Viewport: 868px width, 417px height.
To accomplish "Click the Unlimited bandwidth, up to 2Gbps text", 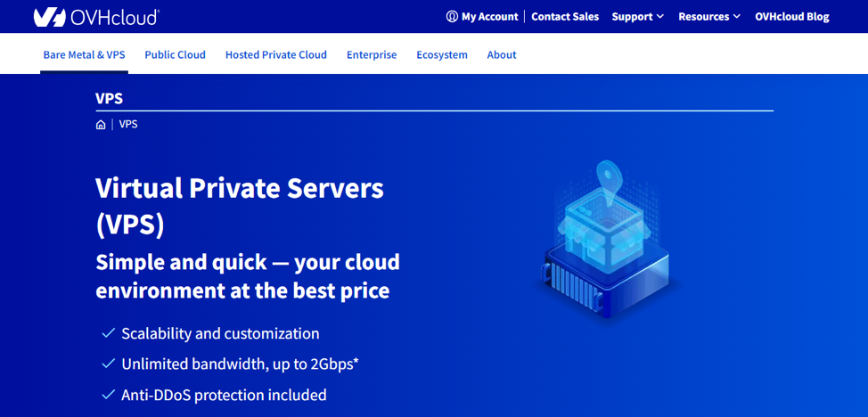I will point(240,364).
